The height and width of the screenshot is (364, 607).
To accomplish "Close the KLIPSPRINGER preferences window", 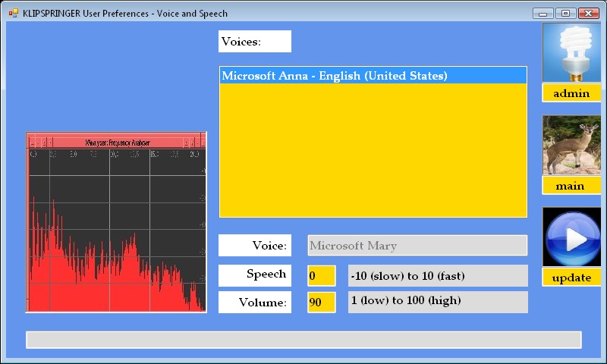I will [x=589, y=14].
